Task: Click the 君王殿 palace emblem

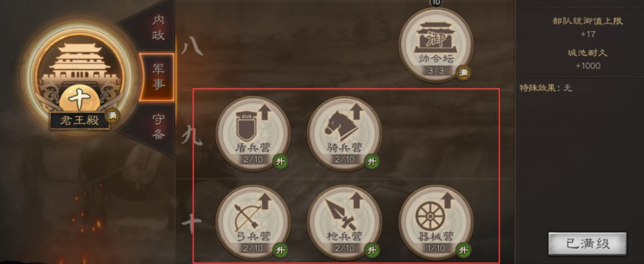Action: pos(80,75)
